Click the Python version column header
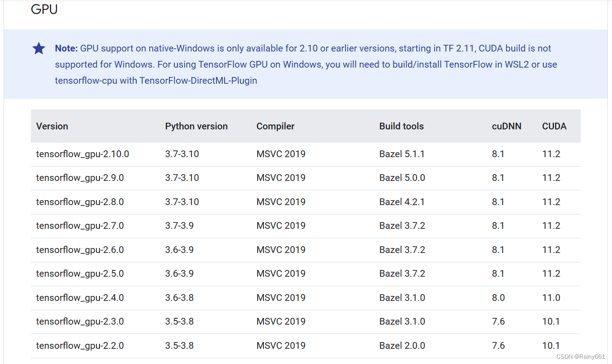 pos(196,126)
